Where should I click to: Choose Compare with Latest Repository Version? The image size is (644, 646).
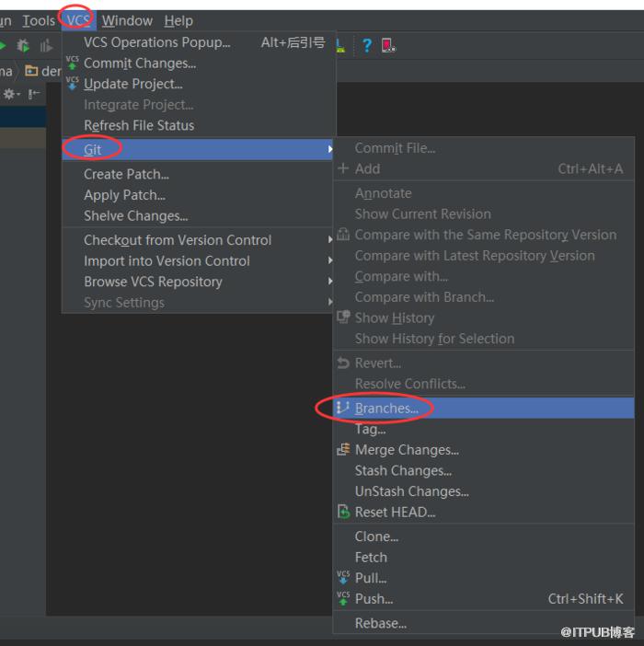(483, 256)
